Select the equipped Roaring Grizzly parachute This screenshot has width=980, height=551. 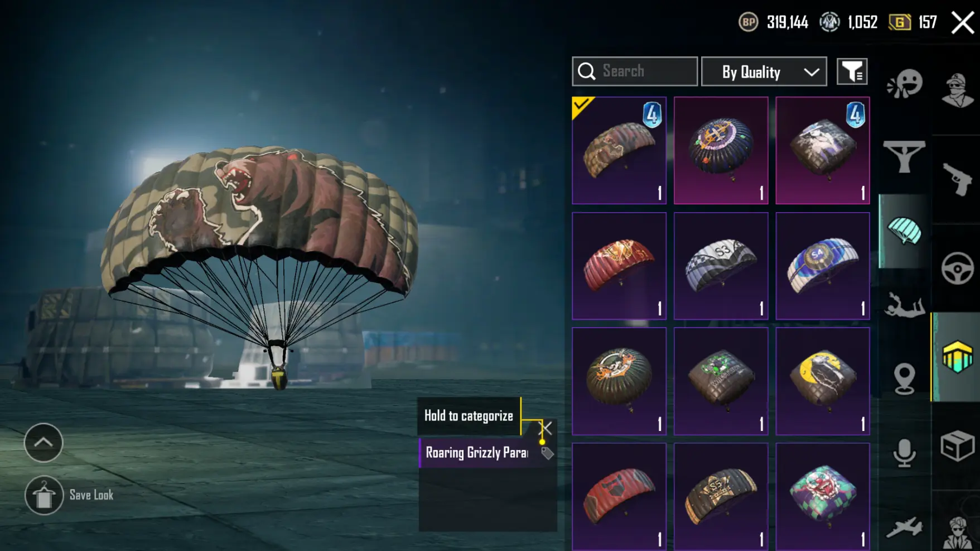click(x=619, y=150)
